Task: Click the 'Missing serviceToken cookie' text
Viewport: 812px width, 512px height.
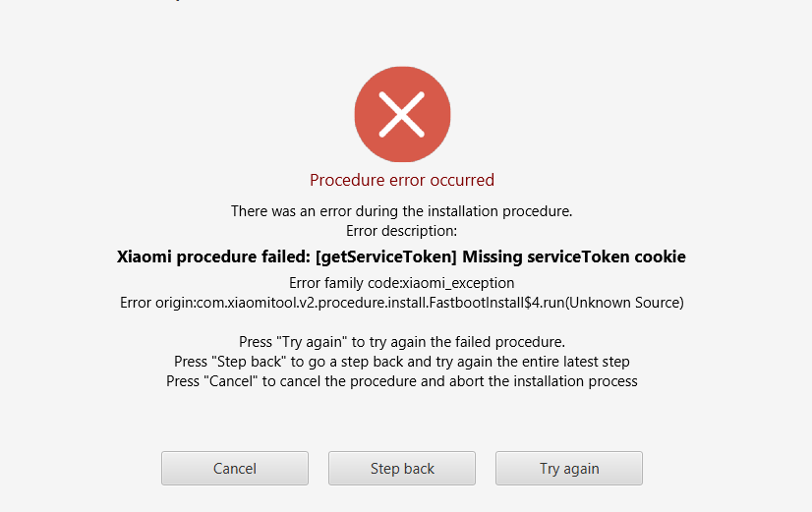Action: 574,256
